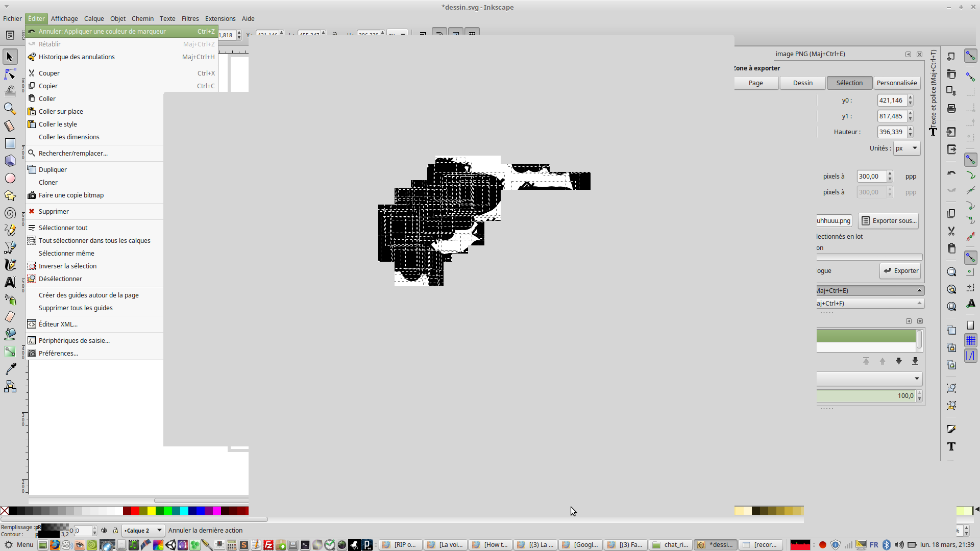Image resolution: width=980 pixels, height=551 pixels.
Task: Select the node editing tool
Action: pos(10,74)
